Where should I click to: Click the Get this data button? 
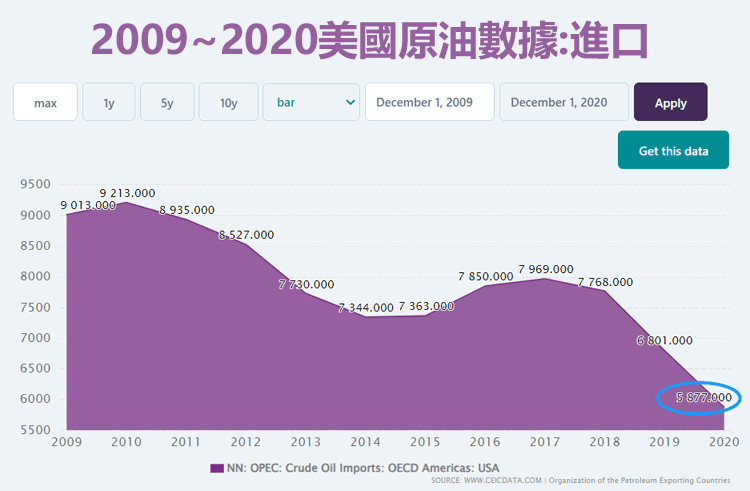point(673,150)
